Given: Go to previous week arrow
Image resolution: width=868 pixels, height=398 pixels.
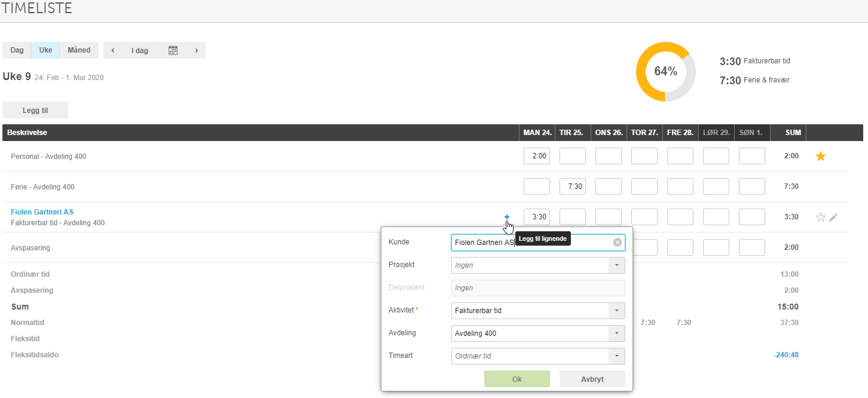Looking at the screenshot, I should pos(113,50).
